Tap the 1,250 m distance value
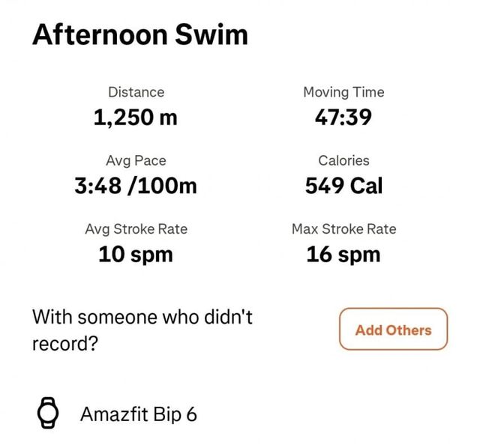Image resolution: width=480 pixels, height=448 pixels. click(x=136, y=118)
